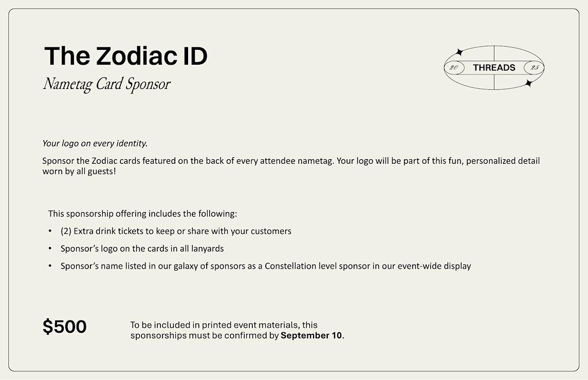Click 'Nametag Card Sponsor' subtitle

coord(107,84)
